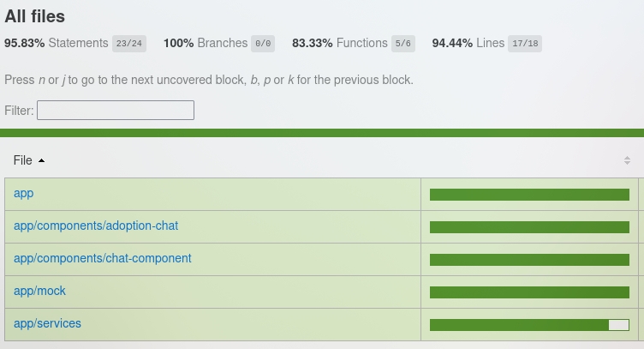Click the All files heading

(34, 16)
